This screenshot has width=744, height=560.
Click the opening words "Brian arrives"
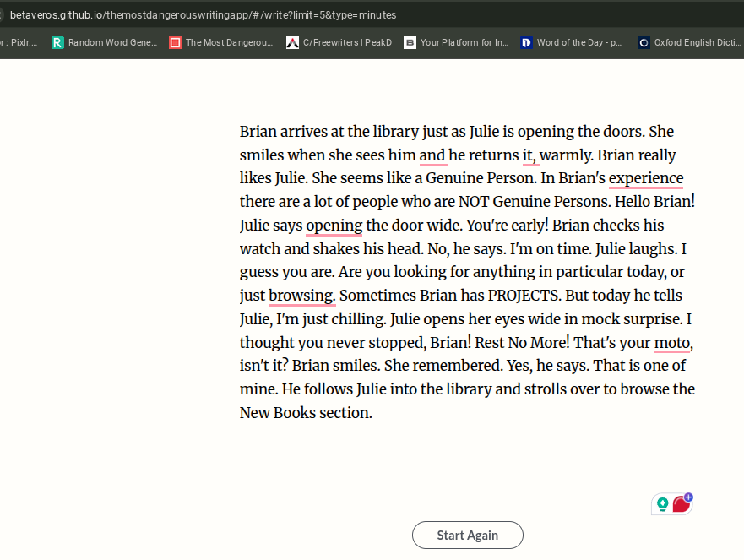[282, 132]
